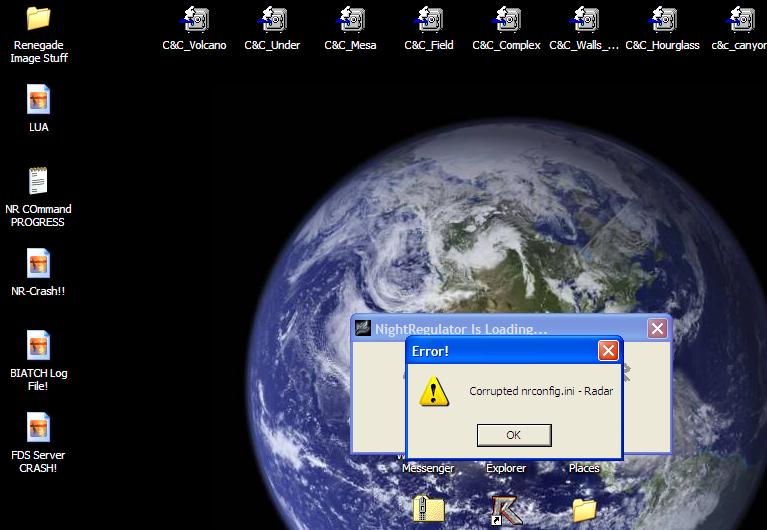Open the LUA file icon
Screen dimensions: 767x530
(x=38, y=100)
